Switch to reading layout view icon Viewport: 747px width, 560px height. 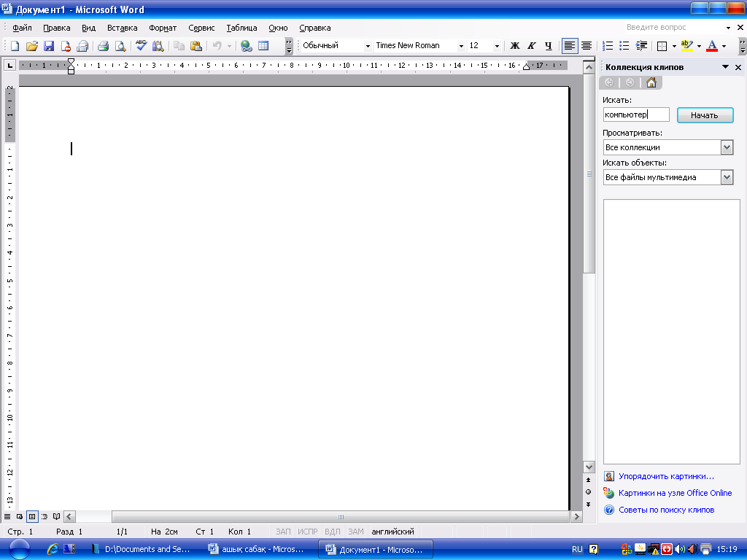pos(57,517)
